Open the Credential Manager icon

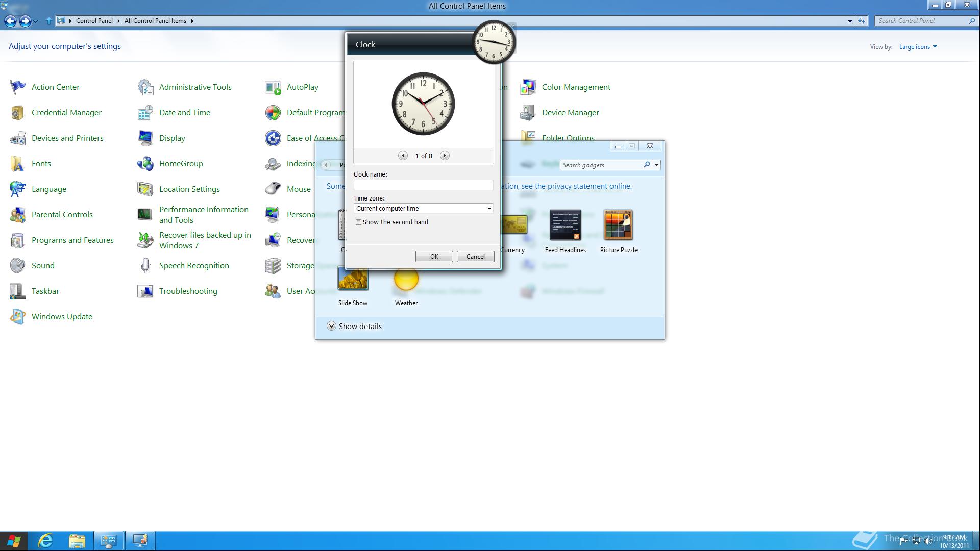18,113
